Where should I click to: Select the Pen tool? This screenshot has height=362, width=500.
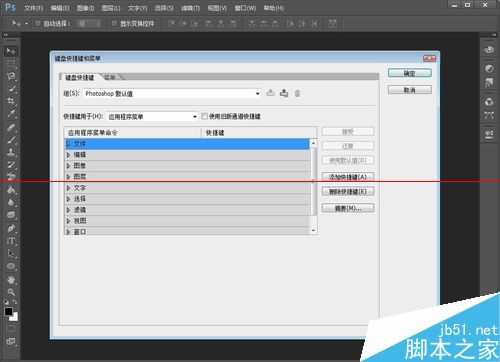click(11, 229)
